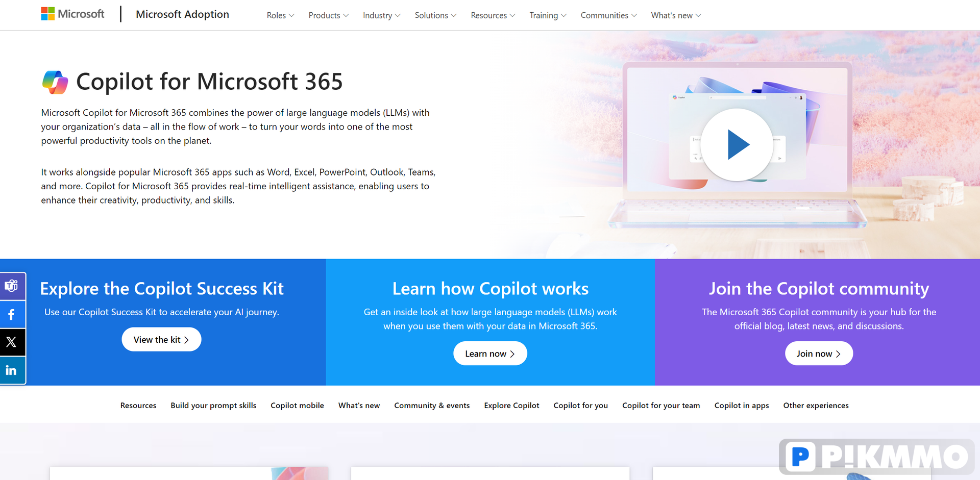Share page via Teams icon
The width and height of the screenshot is (980, 480).
11,286
